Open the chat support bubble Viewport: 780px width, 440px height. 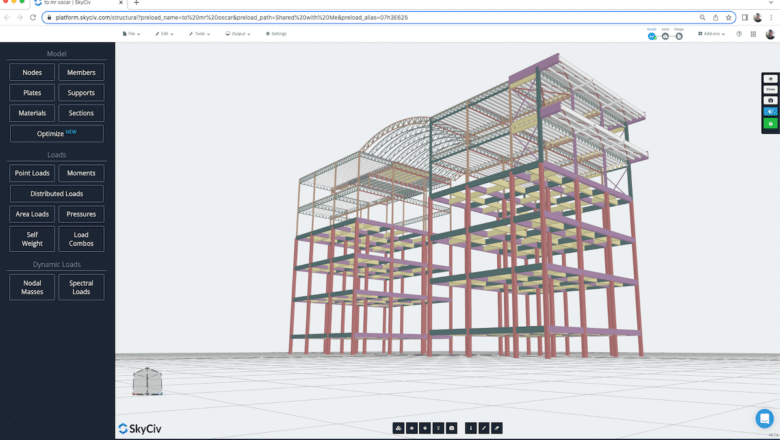(765, 418)
